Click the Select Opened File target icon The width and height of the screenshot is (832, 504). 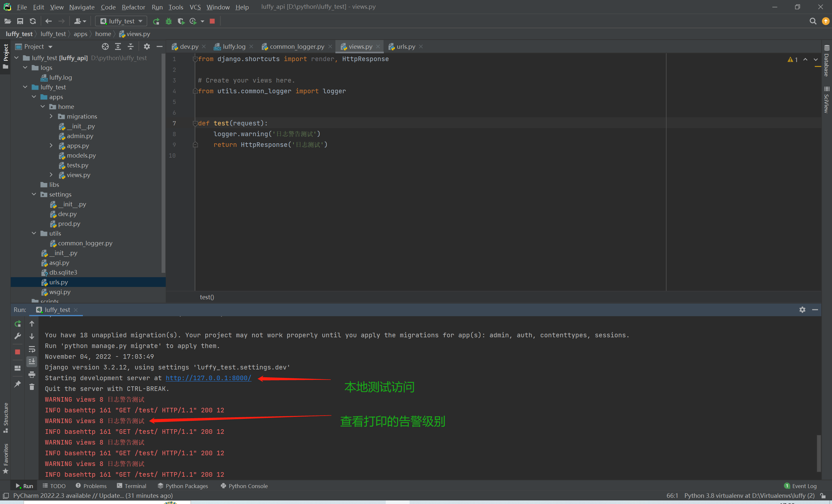(x=105, y=46)
